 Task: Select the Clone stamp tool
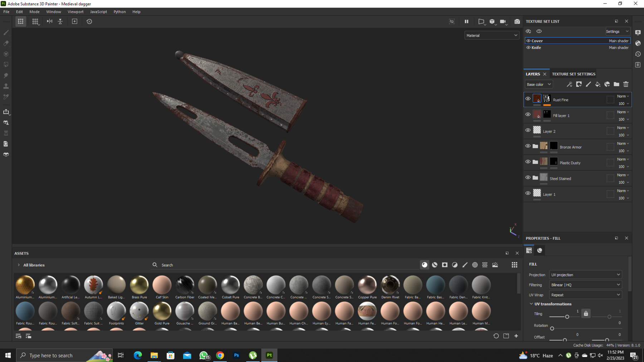[6, 86]
